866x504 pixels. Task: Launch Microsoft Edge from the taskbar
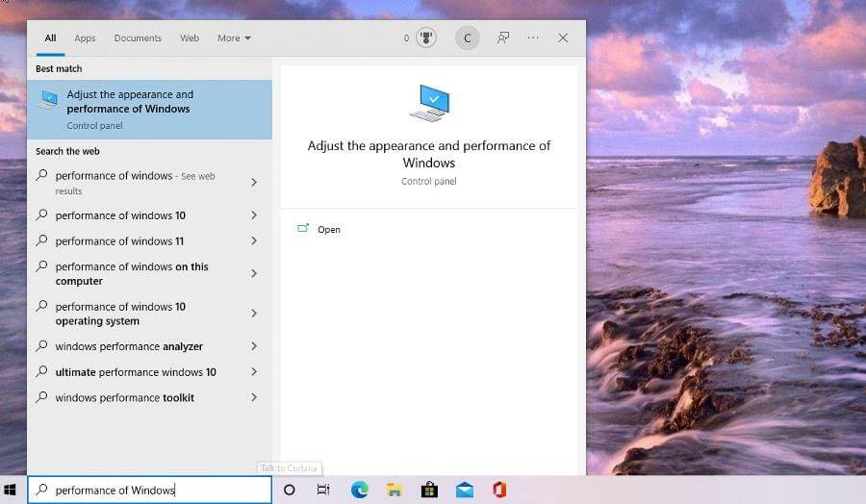pos(359,490)
